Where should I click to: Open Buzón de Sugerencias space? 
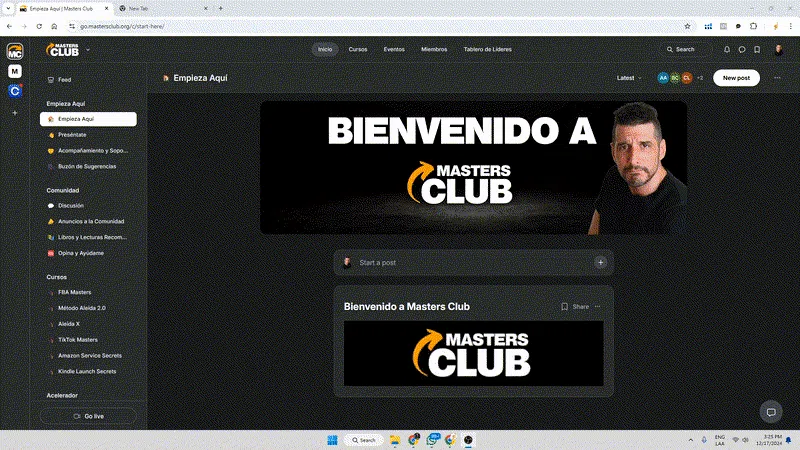[88, 166]
